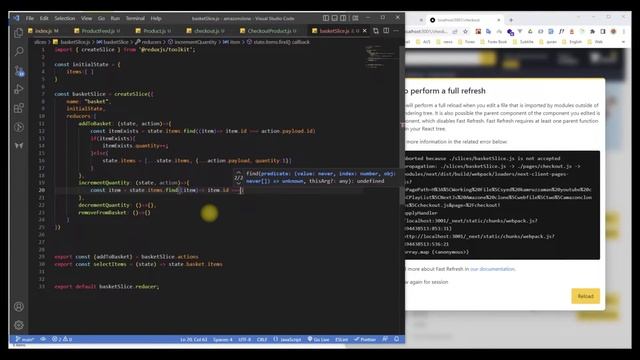The width and height of the screenshot is (640, 360).
Task: Switch to the CheckoutProduct.js tab
Action: [x=269, y=31]
